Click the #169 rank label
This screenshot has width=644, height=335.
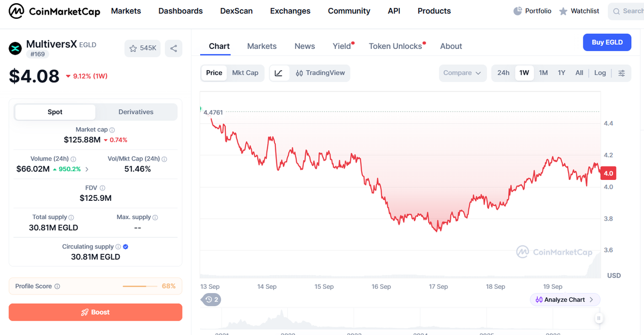point(37,54)
